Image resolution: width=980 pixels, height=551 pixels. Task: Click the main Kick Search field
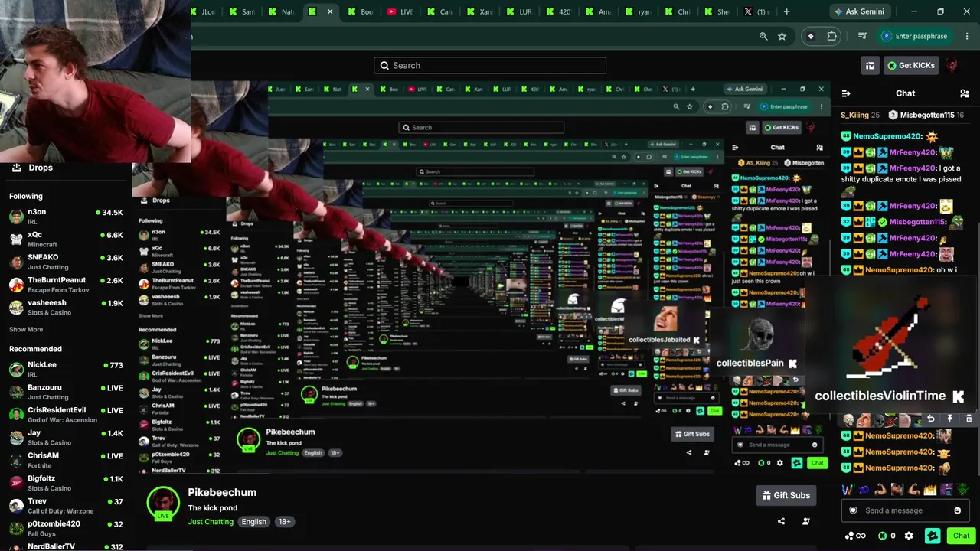pyautogui.click(x=490, y=66)
